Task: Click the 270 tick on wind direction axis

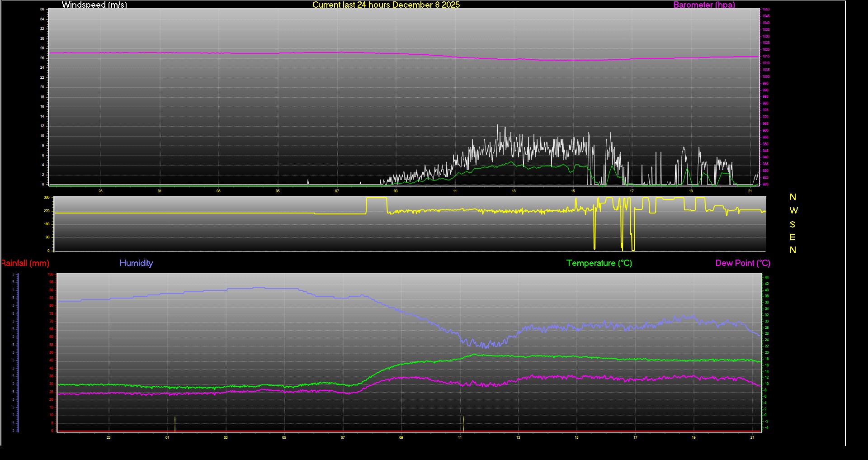Action: coord(47,211)
